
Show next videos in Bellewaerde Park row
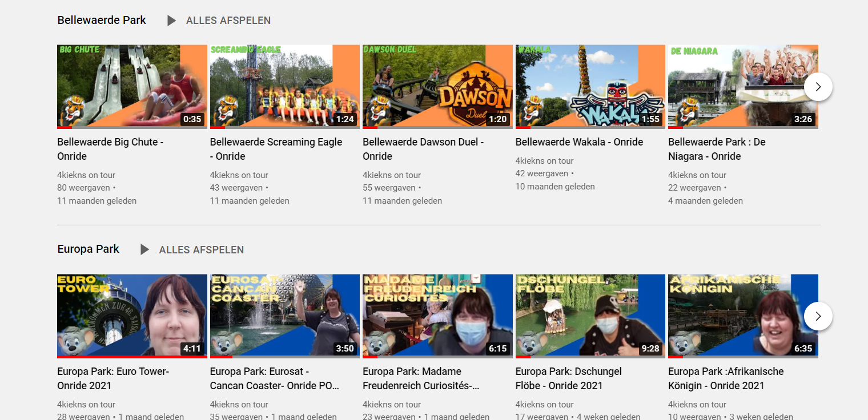818,87
